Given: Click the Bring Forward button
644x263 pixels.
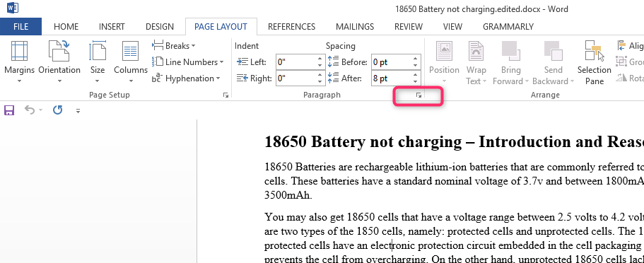Looking at the screenshot, I should (x=511, y=62).
